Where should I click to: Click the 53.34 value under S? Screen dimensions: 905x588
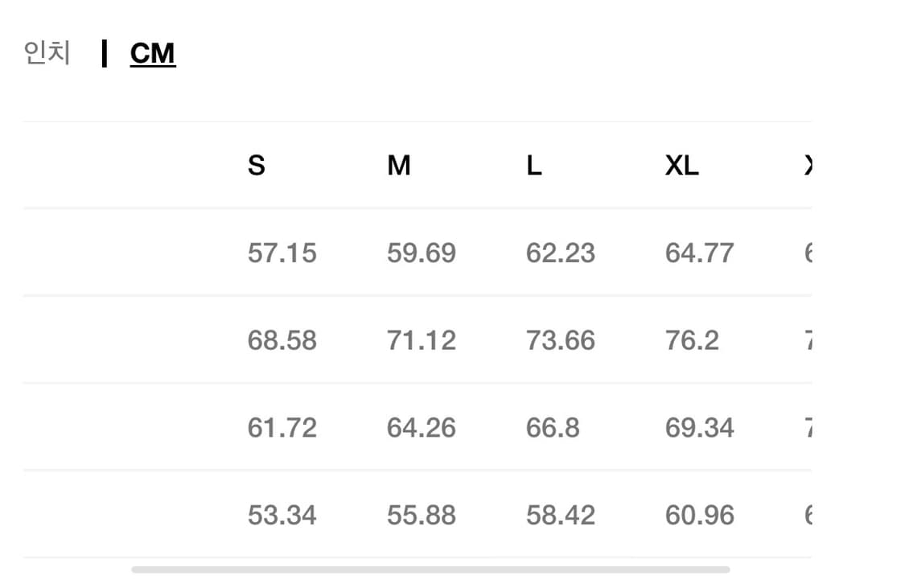point(282,515)
